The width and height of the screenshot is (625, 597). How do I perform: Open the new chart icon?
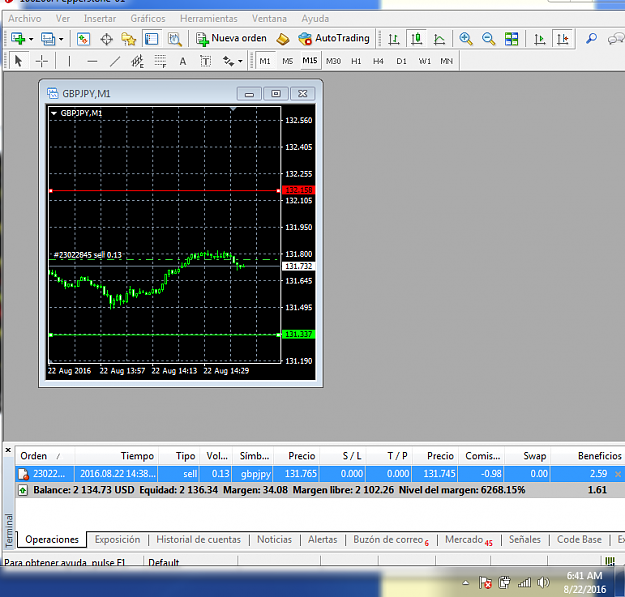[18, 39]
